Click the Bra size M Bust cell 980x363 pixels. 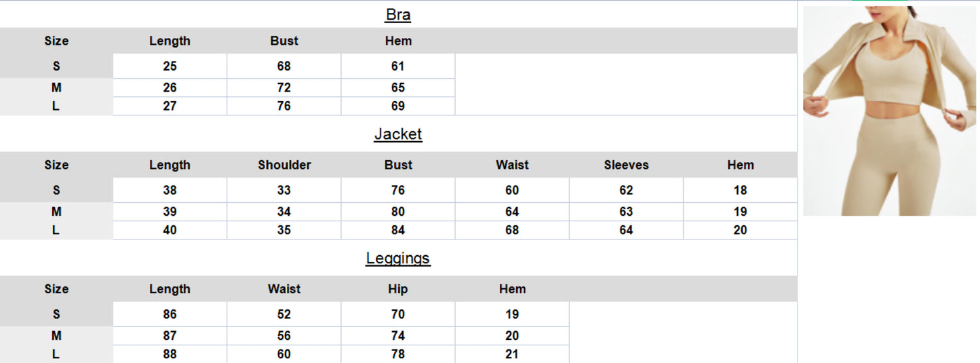tap(283, 88)
